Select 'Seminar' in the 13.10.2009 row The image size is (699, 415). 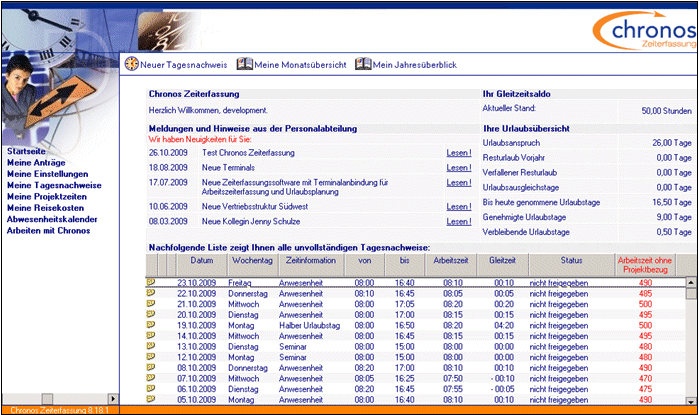point(293,347)
